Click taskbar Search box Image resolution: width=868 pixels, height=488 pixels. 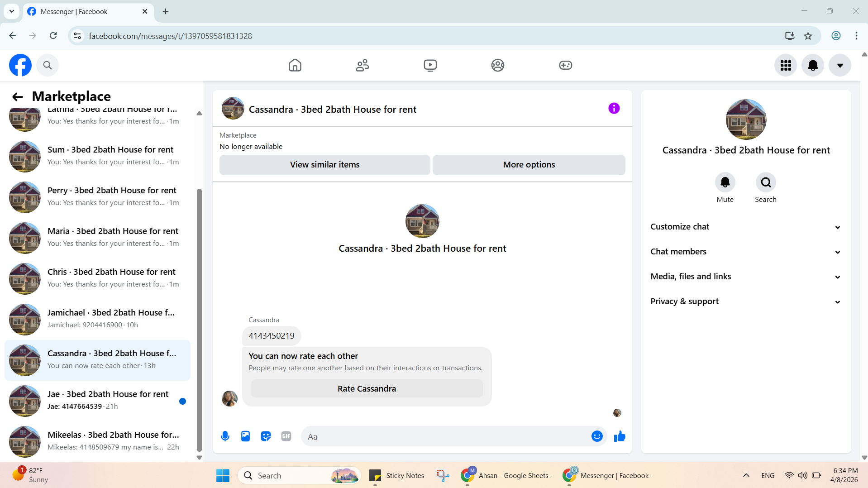point(299,476)
